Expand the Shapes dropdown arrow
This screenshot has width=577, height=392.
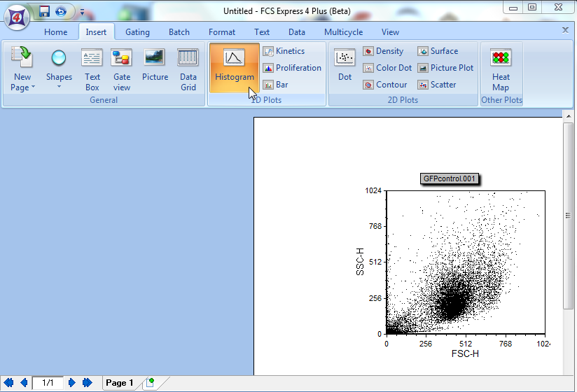pos(59,87)
